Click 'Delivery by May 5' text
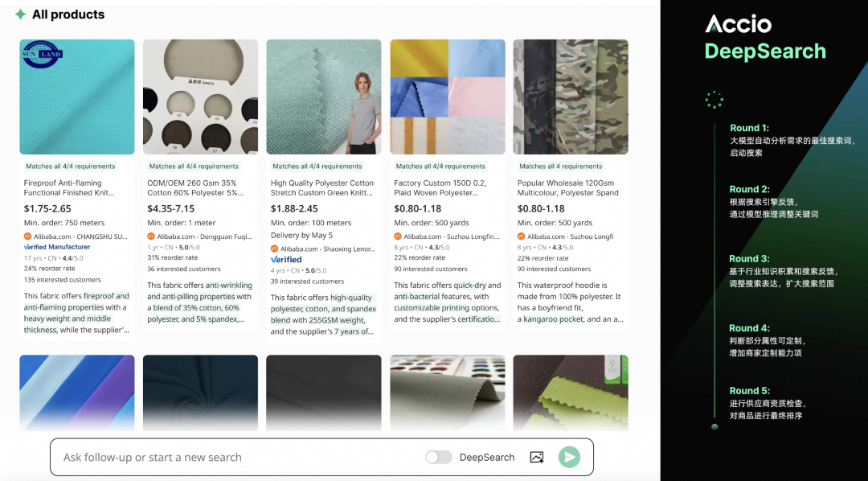Screen dimensions: 868x481 pos(301,236)
